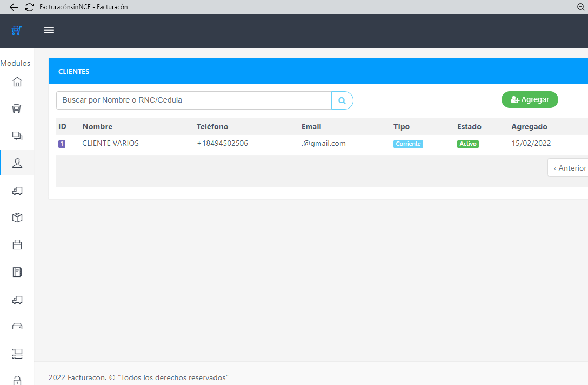
Task: Click the ID column header
Action: [x=62, y=126]
